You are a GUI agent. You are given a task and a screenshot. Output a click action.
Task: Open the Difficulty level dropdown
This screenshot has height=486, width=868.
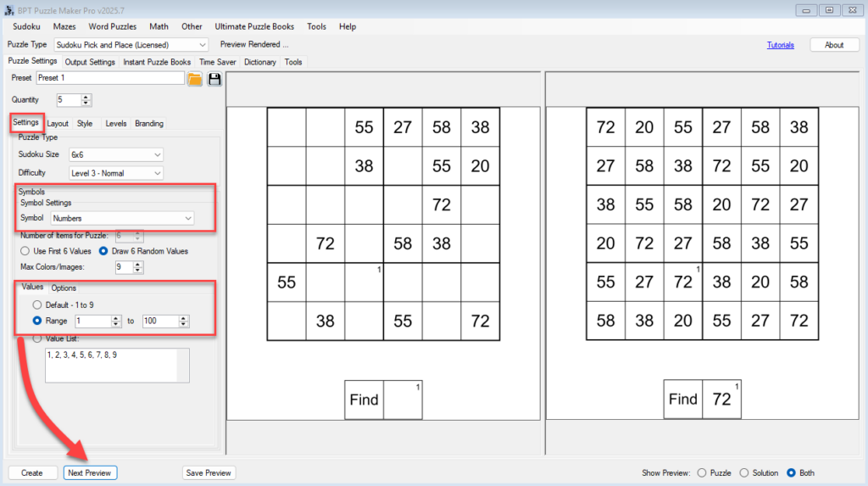coord(116,173)
